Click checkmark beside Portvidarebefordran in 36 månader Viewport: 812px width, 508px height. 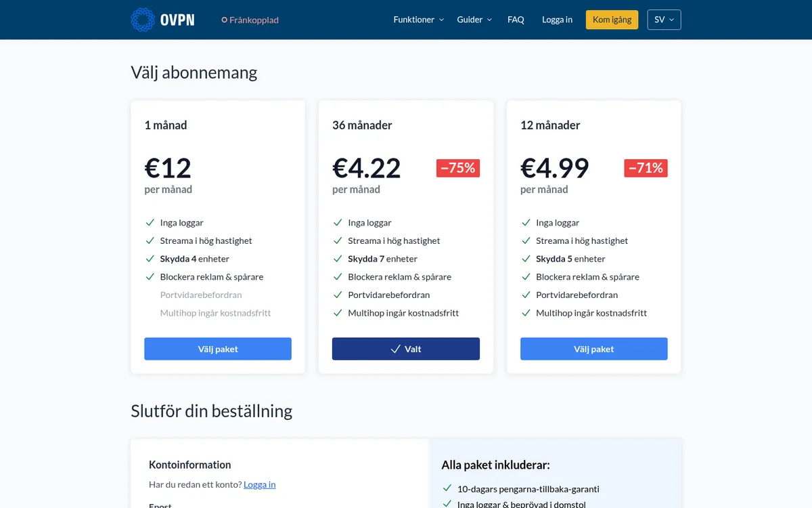click(x=338, y=295)
